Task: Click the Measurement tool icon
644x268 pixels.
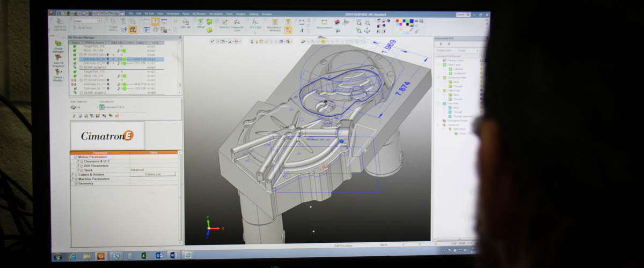Action: (324, 23)
